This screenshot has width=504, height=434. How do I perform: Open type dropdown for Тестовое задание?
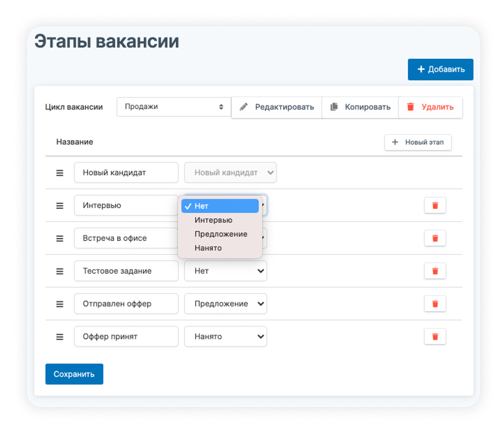click(x=225, y=271)
